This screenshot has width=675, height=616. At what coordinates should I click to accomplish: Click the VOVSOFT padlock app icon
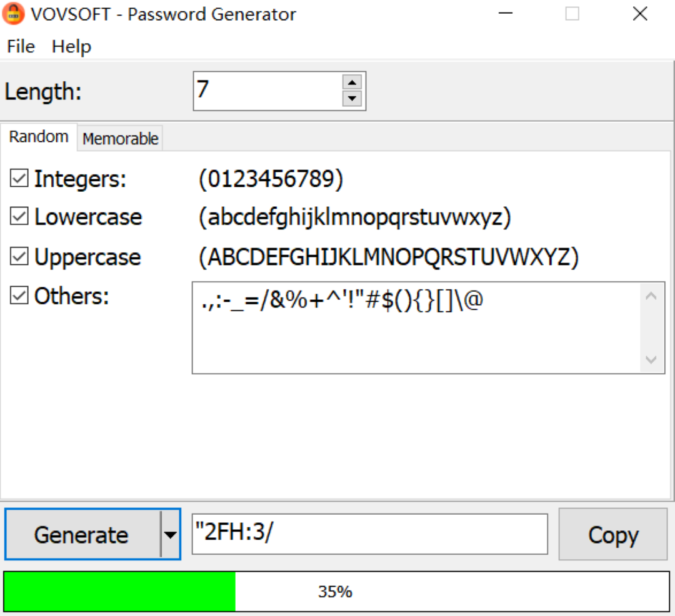pyautogui.click(x=13, y=14)
